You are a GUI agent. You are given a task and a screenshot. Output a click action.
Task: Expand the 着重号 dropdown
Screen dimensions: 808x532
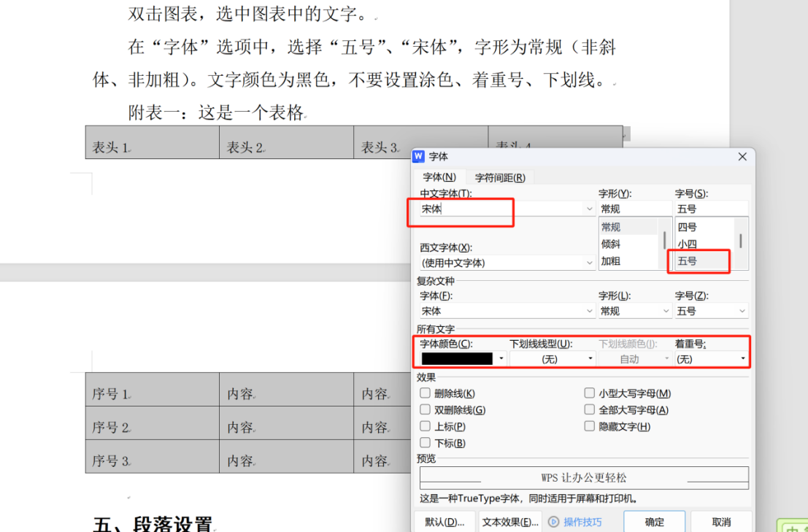(x=743, y=359)
